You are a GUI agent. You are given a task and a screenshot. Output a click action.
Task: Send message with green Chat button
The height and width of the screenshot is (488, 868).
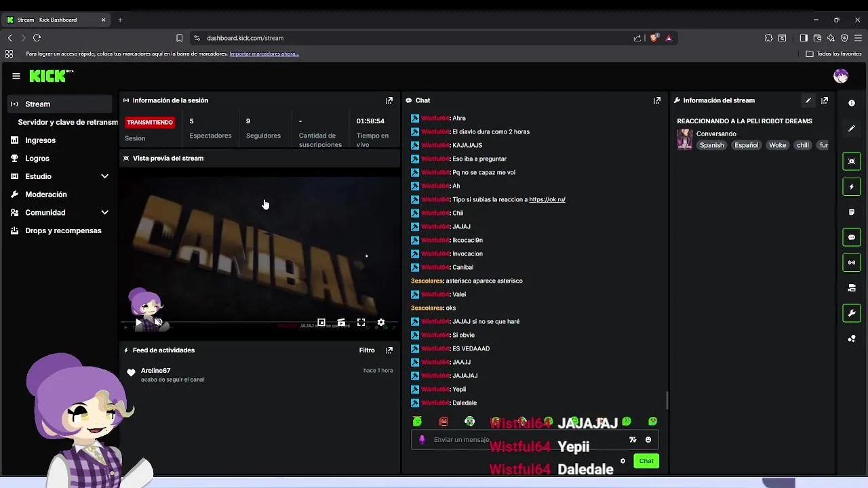(x=646, y=461)
